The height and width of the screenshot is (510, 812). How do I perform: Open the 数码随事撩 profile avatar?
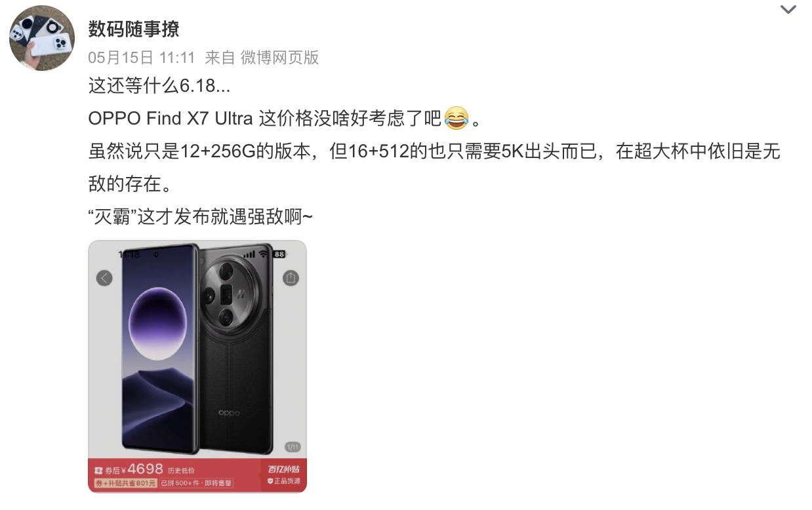click(42, 39)
